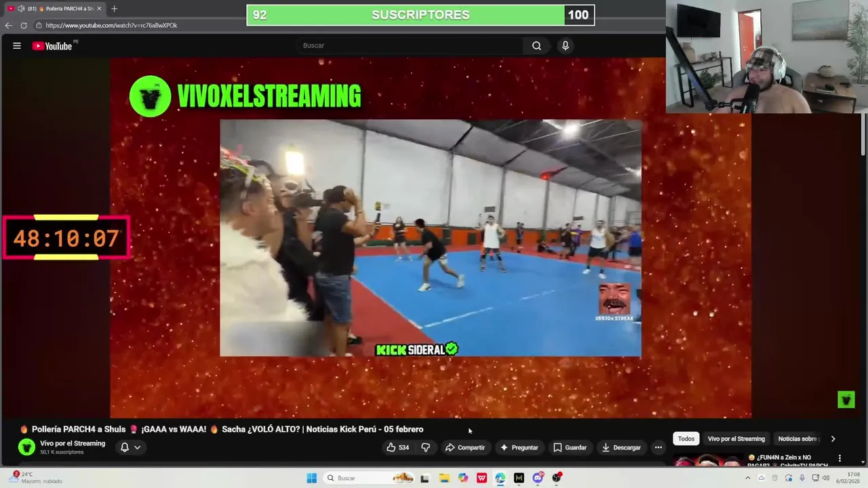Start voice search with microphone icon

(x=565, y=45)
